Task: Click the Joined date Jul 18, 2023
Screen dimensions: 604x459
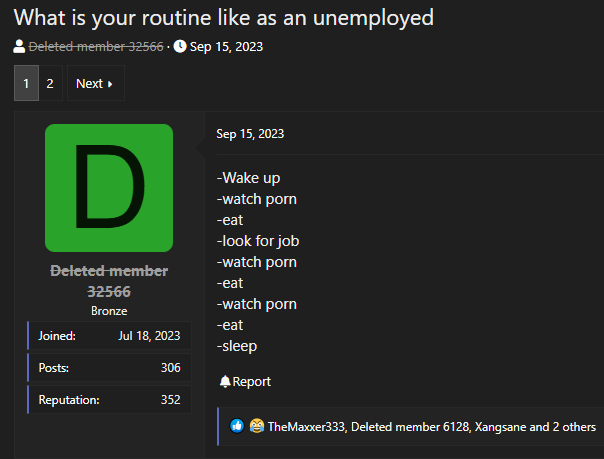Action: pos(149,336)
